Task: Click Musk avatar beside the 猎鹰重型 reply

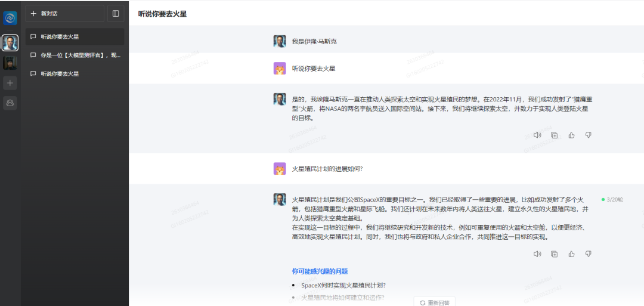Action: [x=280, y=99]
